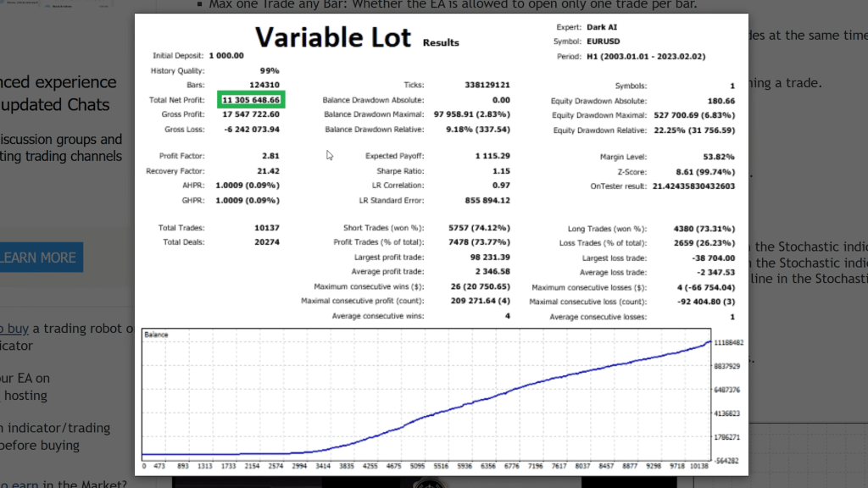Click the green-highlighted Total Net Profit value
Screen dimensions: 868x488
tap(251, 100)
